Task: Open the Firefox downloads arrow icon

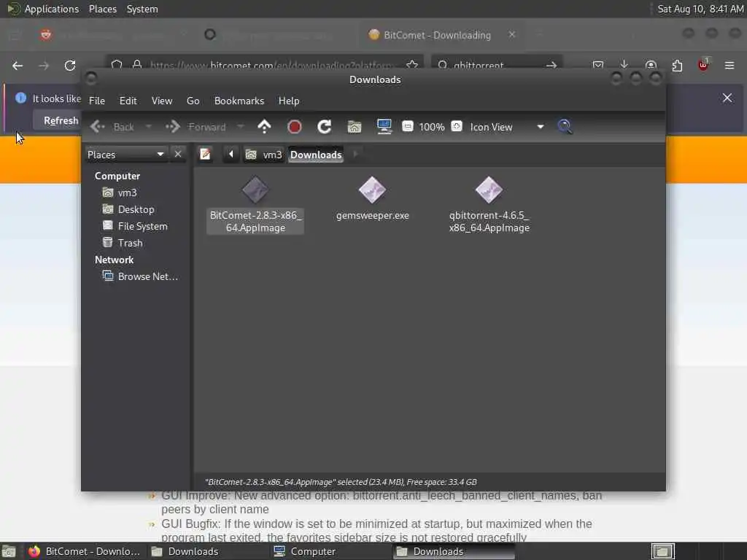Action: (x=624, y=65)
